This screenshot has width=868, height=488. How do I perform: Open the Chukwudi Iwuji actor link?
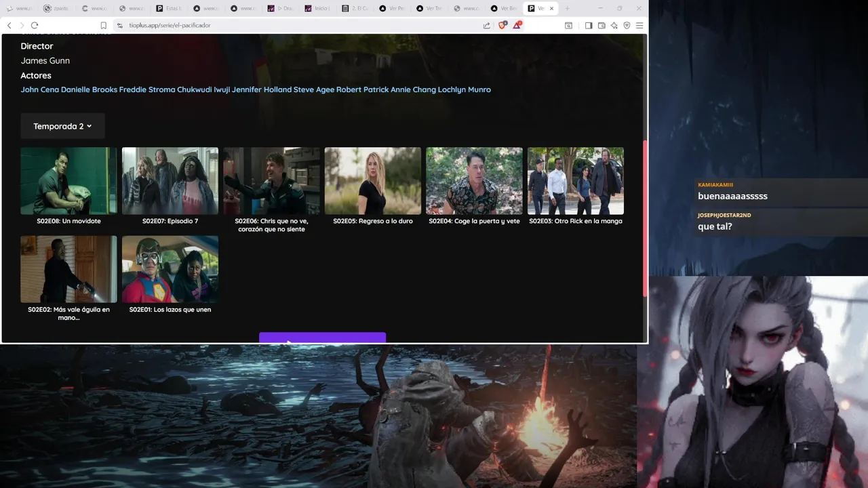(203, 89)
